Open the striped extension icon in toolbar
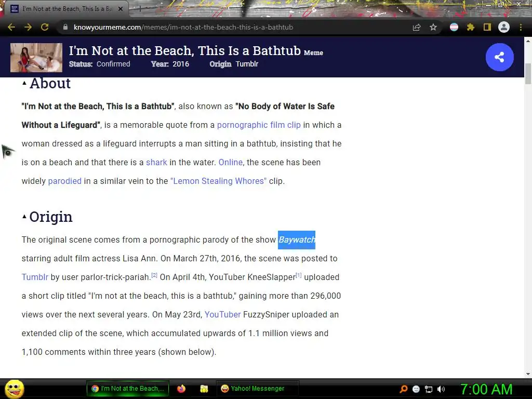 tap(454, 27)
